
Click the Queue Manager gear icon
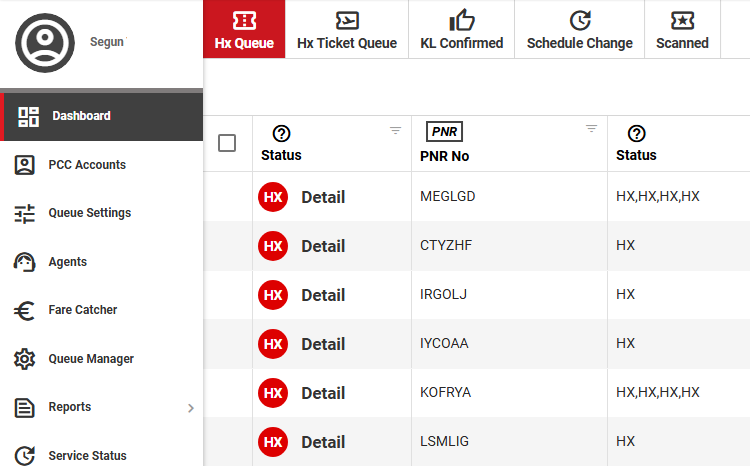click(x=24, y=359)
